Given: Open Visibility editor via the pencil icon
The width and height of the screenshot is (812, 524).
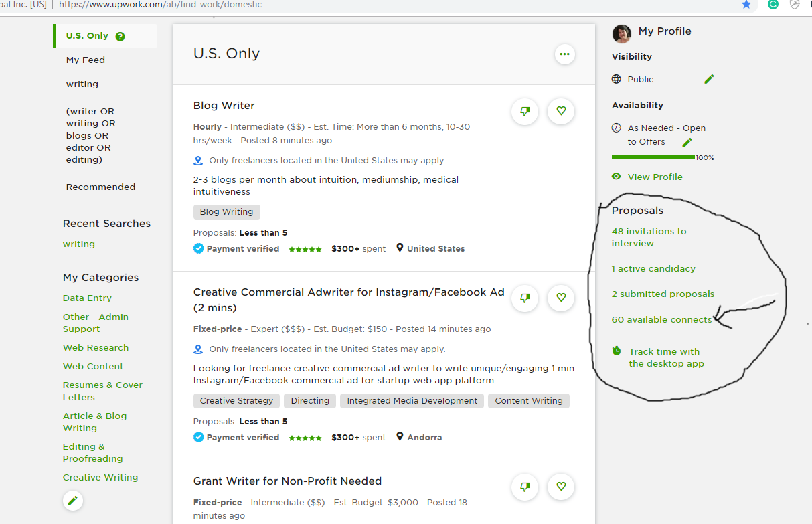Looking at the screenshot, I should tap(709, 78).
